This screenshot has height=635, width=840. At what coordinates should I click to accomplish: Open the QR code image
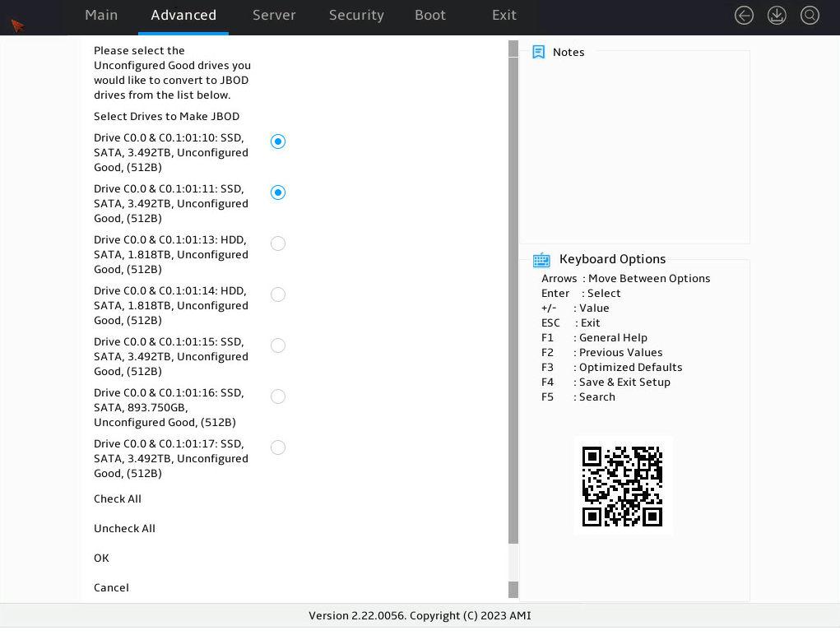tap(623, 486)
